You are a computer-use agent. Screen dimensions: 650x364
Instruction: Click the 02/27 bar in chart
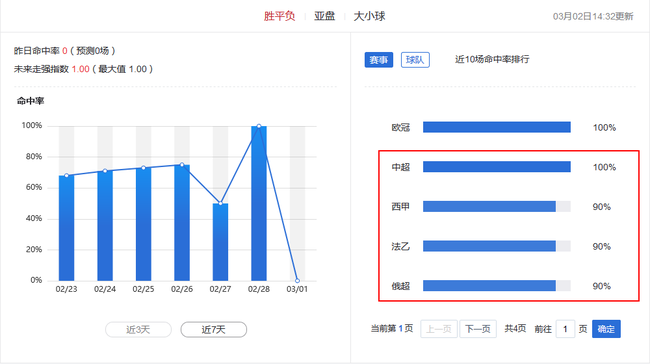tap(220, 242)
